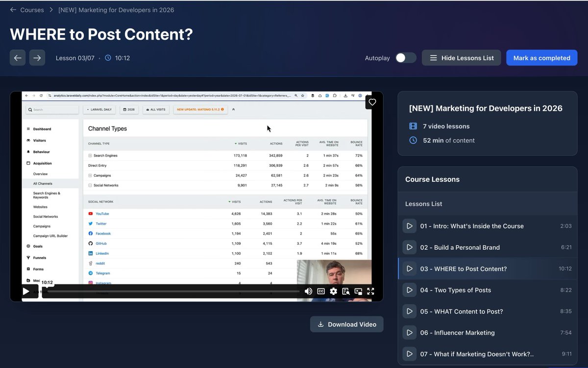Click play icon for lesson 05
This screenshot has width=588, height=368.
pyautogui.click(x=409, y=312)
